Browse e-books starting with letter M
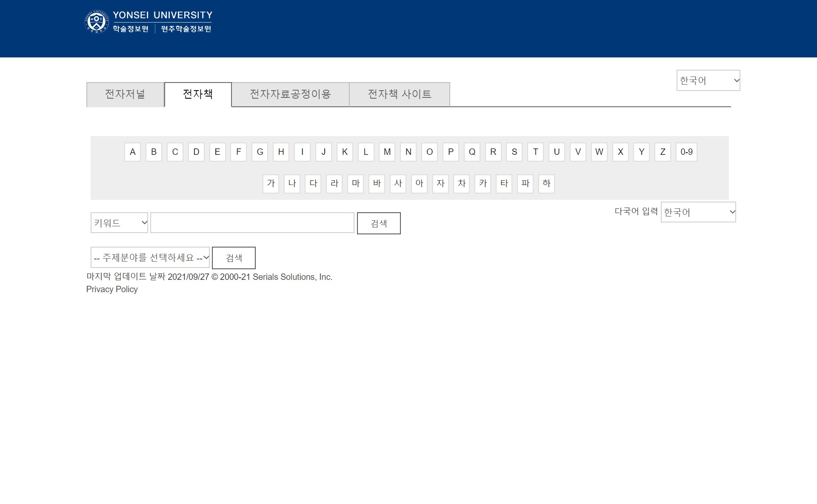Screen dimensions: 817x504 [387, 152]
